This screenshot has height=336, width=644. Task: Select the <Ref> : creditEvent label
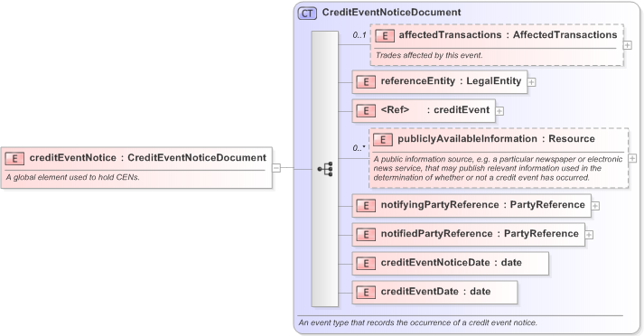tap(435, 109)
